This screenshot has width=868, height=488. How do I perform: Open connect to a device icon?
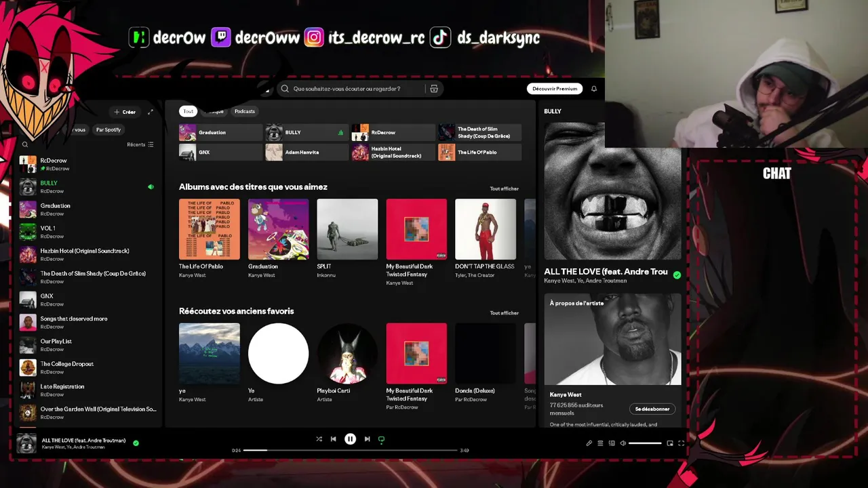612,443
